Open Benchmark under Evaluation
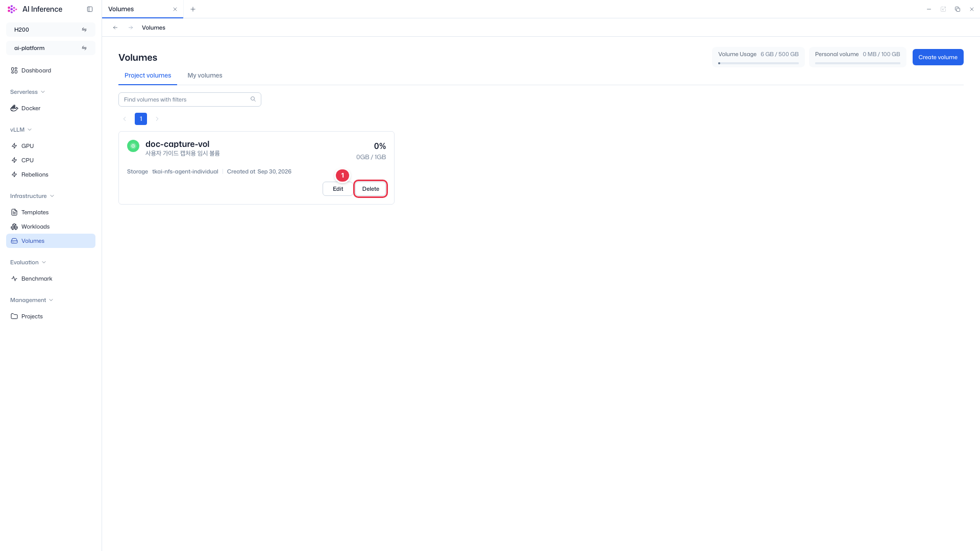Image resolution: width=980 pixels, height=551 pixels. (x=51, y=279)
